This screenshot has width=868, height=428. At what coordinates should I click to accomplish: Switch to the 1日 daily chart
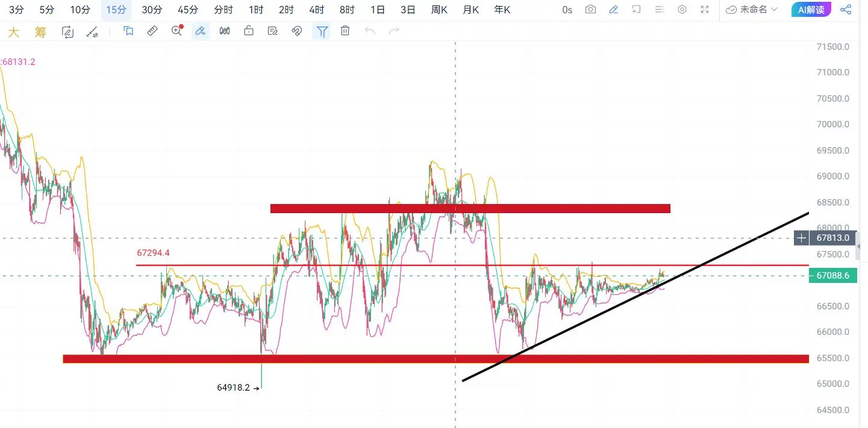pos(378,10)
